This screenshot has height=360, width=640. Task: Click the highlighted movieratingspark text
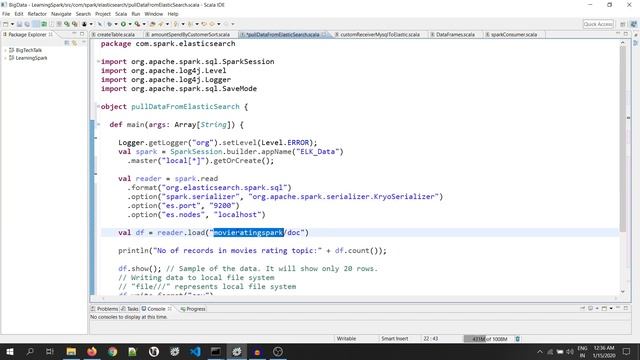point(248,233)
